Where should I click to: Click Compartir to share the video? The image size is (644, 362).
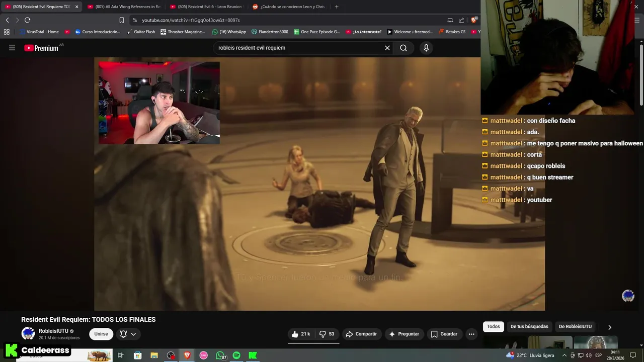[x=361, y=334]
